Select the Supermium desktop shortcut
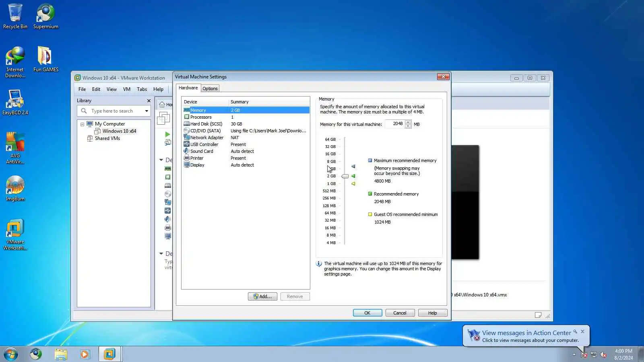 45,16
